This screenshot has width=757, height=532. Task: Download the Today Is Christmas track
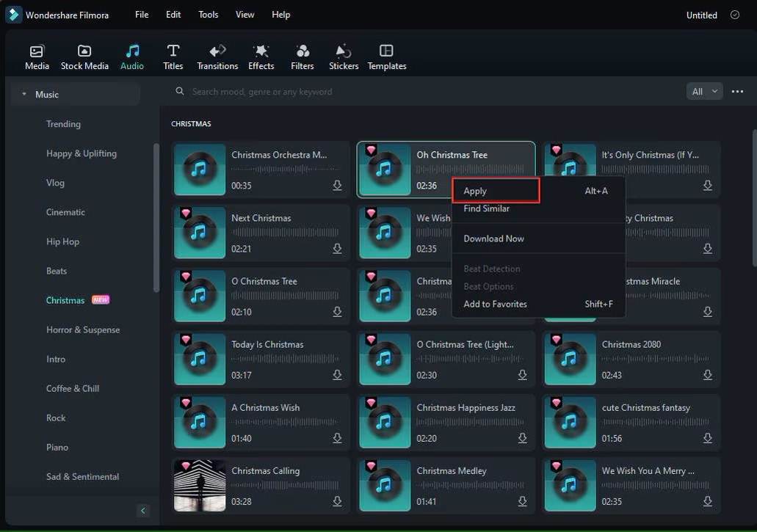tap(337, 375)
